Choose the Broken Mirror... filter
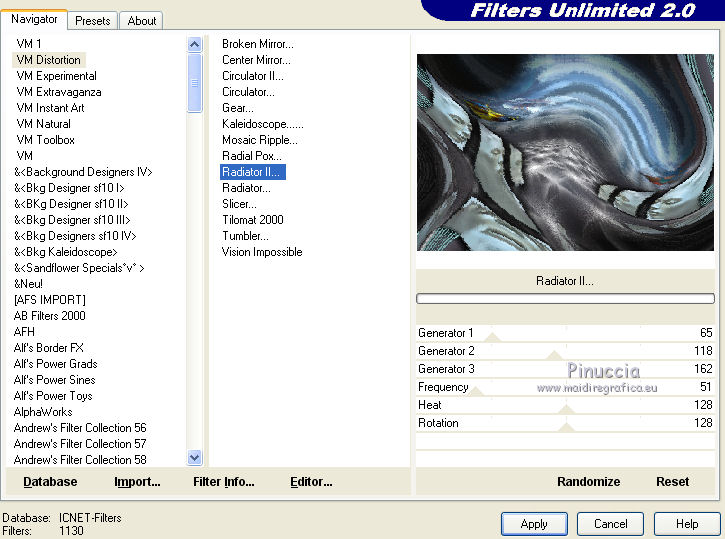 [x=258, y=44]
